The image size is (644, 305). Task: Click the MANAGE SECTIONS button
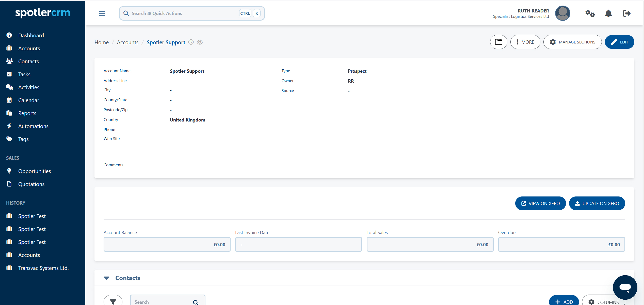tap(572, 42)
